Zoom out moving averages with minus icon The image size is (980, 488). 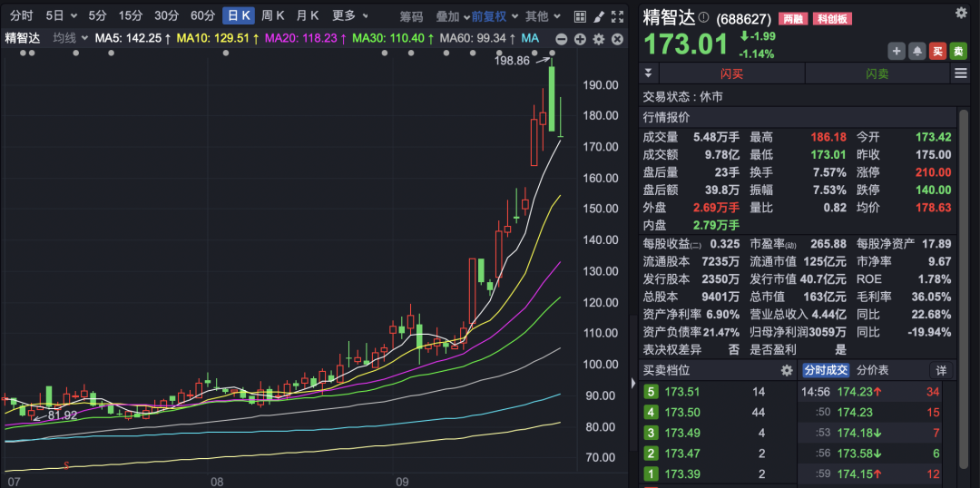coord(562,39)
